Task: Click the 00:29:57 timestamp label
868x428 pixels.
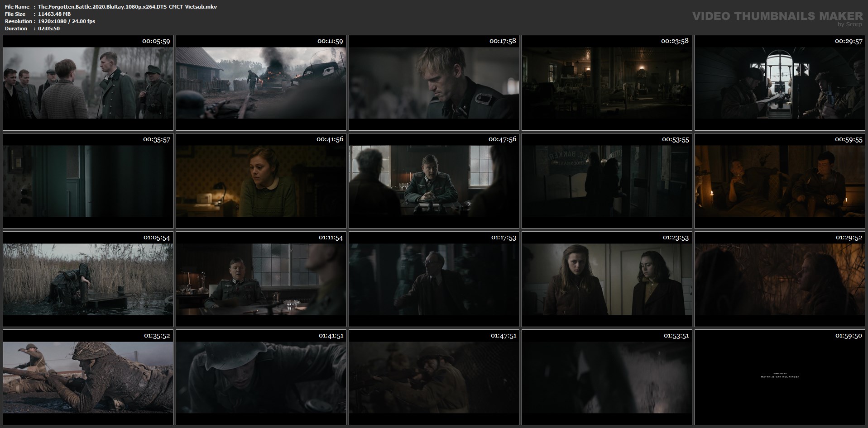Action: pyautogui.click(x=848, y=41)
